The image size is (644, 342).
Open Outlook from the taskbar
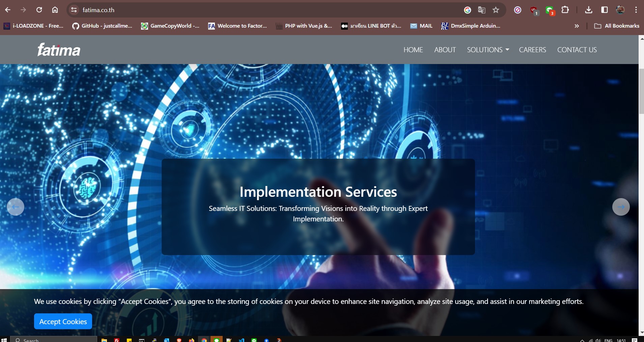coord(166,340)
